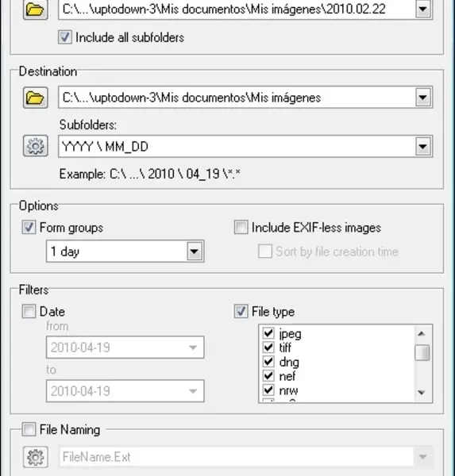
Task: Expand Destination path dropdown arrow
Action: click(422, 98)
